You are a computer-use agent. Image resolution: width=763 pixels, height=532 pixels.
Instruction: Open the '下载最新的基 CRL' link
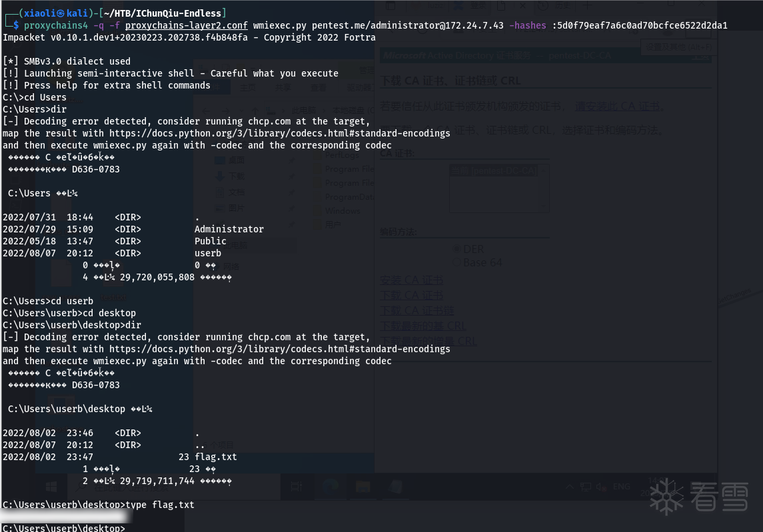pyautogui.click(x=423, y=326)
